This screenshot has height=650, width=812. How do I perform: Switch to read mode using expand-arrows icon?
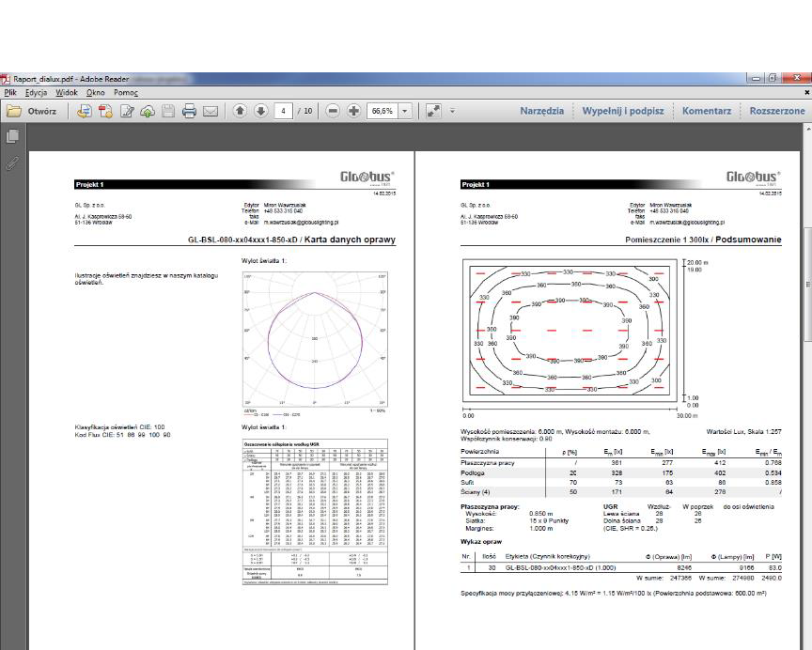(x=433, y=111)
